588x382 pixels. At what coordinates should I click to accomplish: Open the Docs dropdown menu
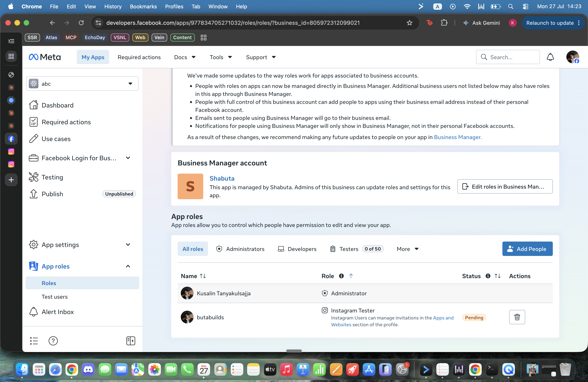[x=185, y=57]
